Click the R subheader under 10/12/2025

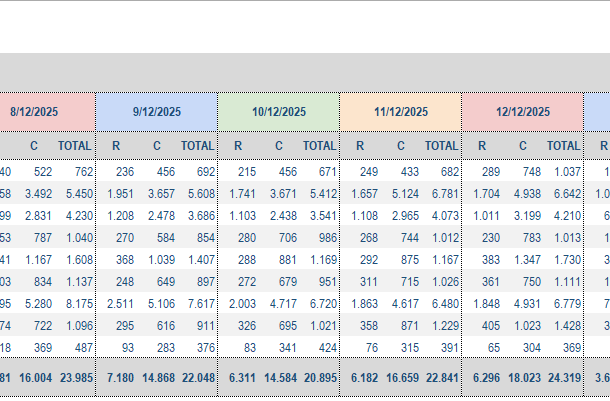coord(238,146)
